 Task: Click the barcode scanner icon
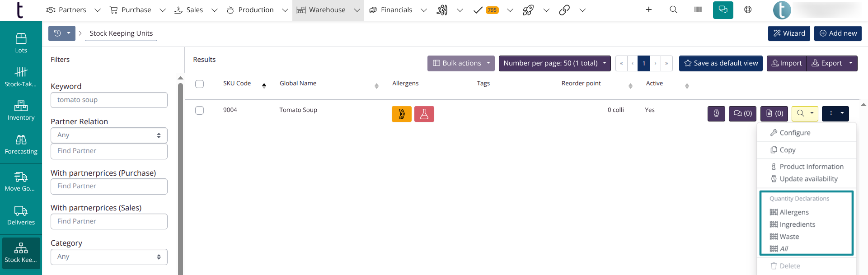(x=698, y=10)
